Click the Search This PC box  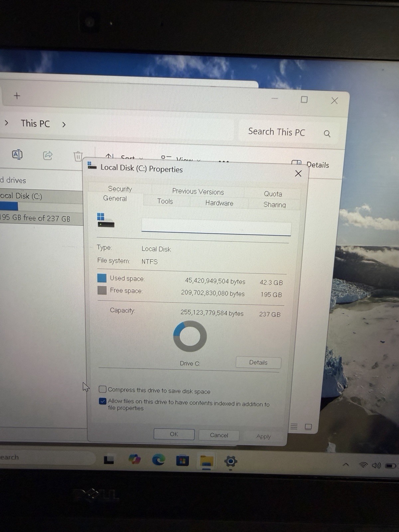[289, 132]
